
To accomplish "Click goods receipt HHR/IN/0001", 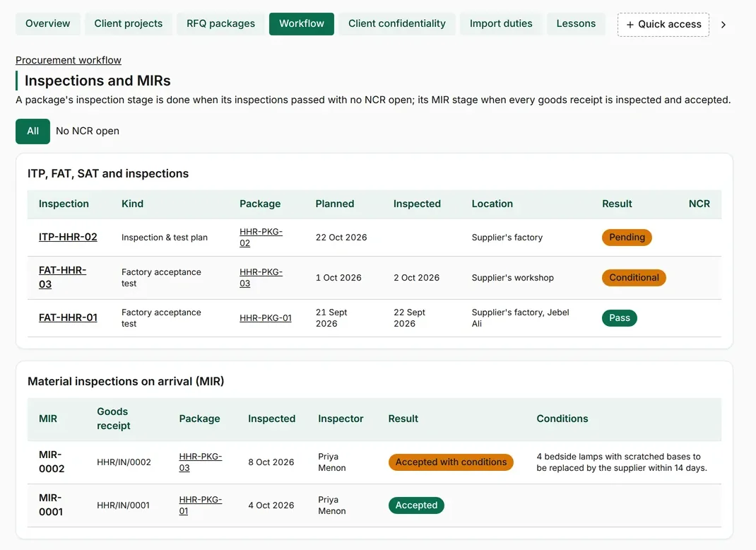I will pyautogui.click(x=124, y=505).
